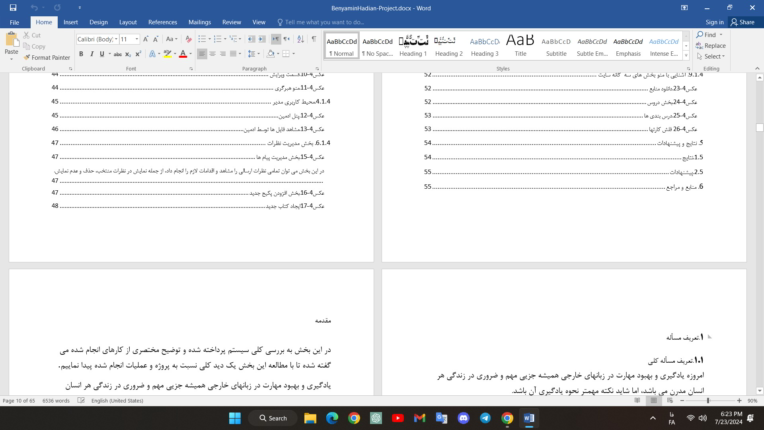
Task: Click the Shading paint bucket icon
Action: coord(271,54)
